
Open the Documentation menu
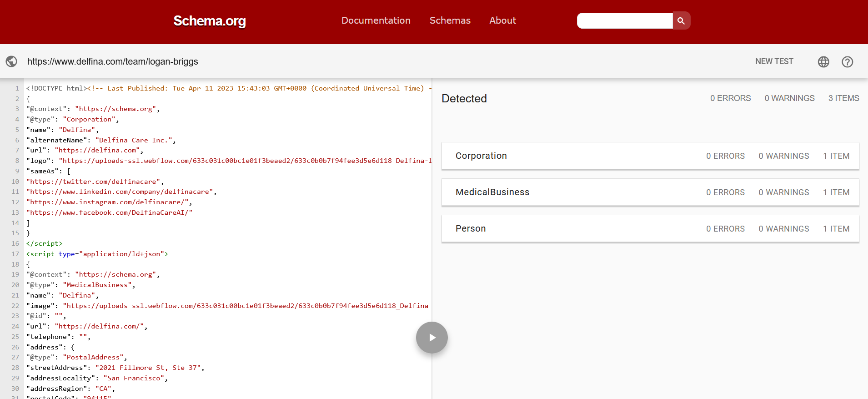point(376,20)
